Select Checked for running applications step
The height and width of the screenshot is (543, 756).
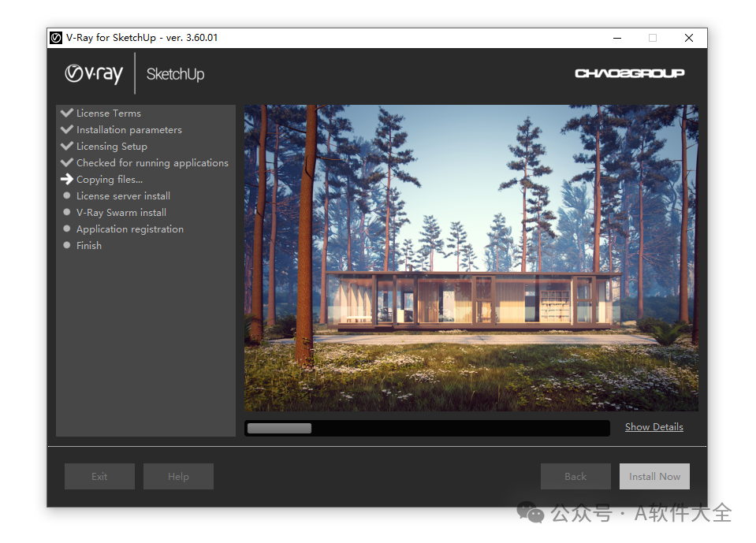click(x=152, y=163)
